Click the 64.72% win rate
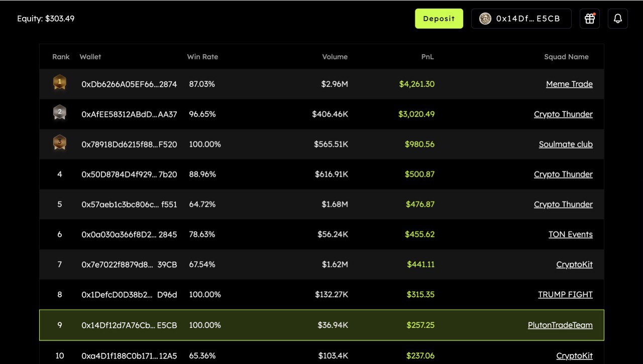 coord(202,205)
